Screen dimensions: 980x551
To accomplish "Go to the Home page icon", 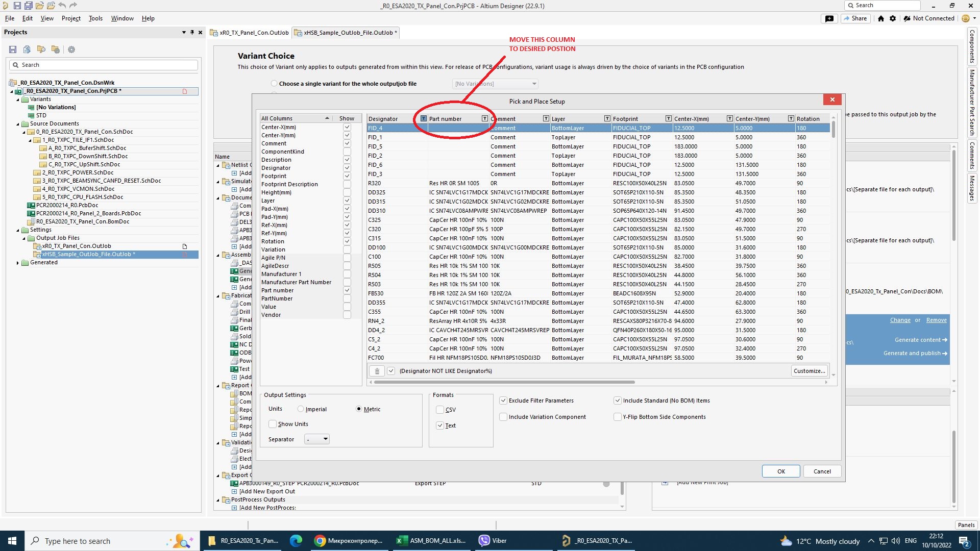I will pos(881,18).
